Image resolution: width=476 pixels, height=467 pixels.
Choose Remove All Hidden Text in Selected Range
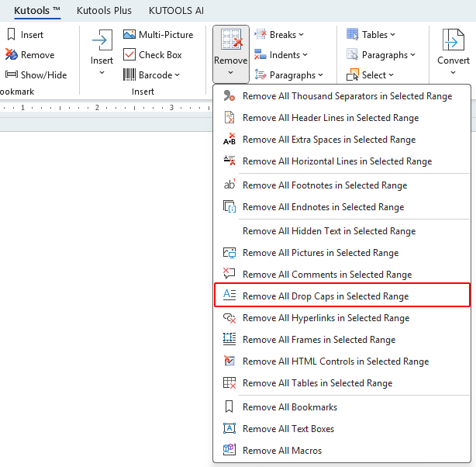click(342, 231)
